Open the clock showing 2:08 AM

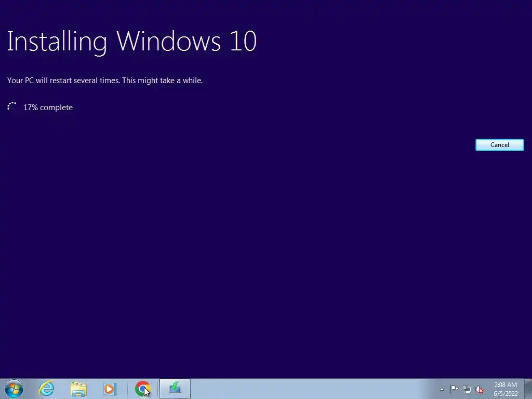pyautogui.click(x=506, y=389)
